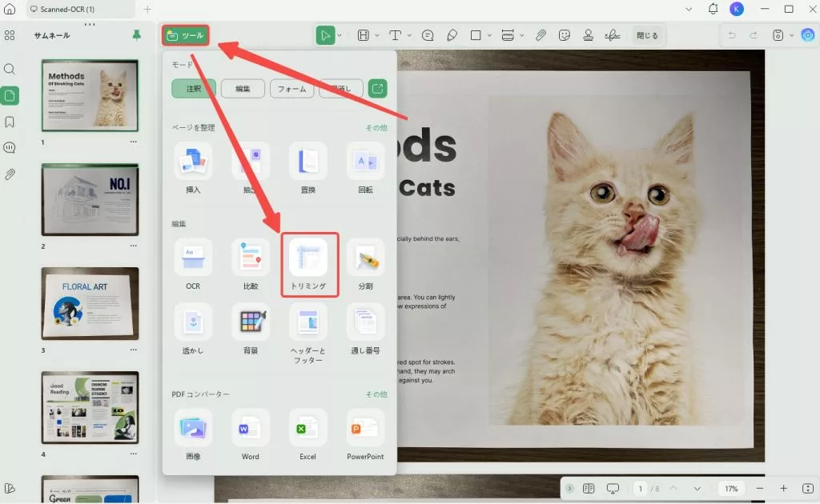Viewport: 820px width, 504px height.
Task: Open the 通し番号 Bates numbering tool
Action: pyautogui.click(x=365, y=329)
